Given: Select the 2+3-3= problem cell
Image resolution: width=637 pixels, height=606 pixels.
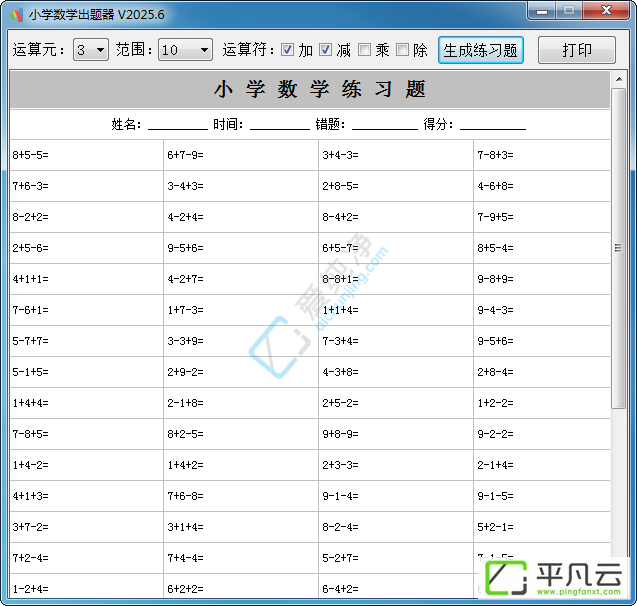Looking at the screenshot, I should click(396, 465).
